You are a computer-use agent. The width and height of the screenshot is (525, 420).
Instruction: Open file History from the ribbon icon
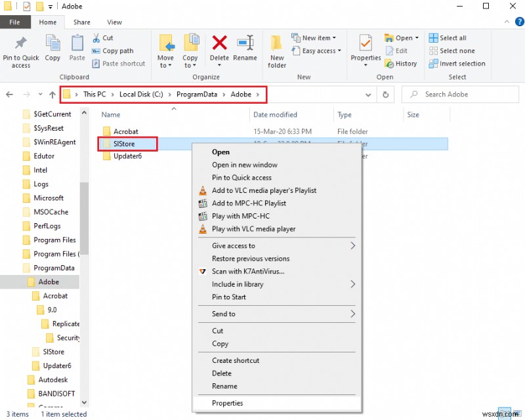pyautogui.click(x=401, y=64)
